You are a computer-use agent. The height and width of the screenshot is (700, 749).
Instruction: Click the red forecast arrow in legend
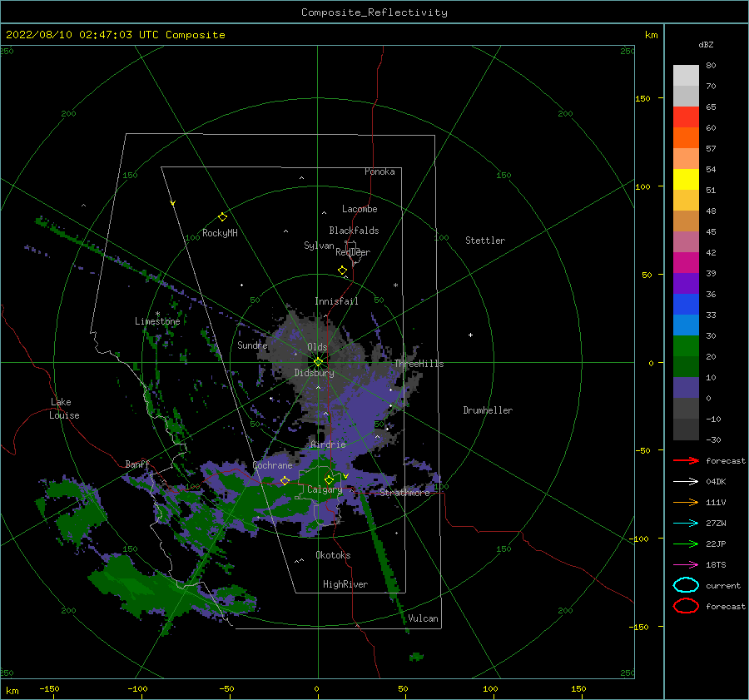tap(686, 460)
